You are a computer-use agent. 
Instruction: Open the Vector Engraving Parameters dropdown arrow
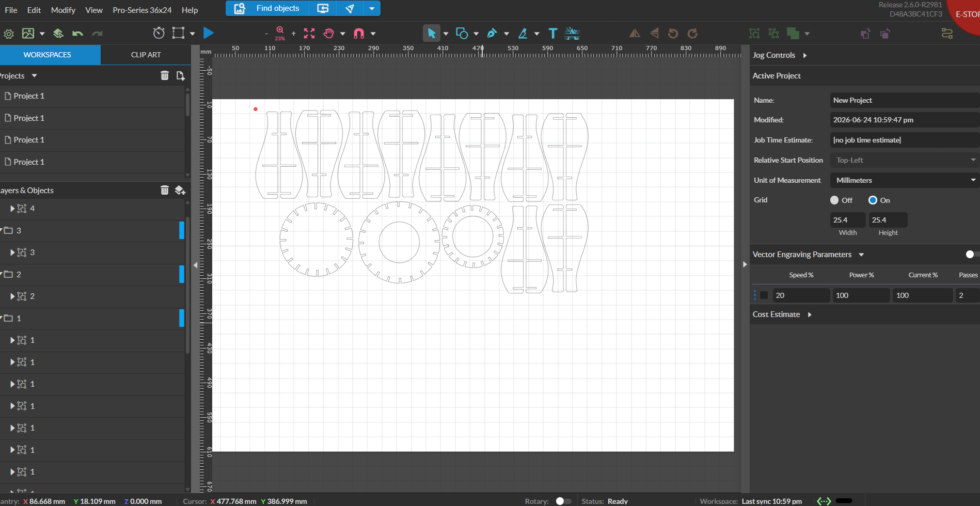(861, 255)
